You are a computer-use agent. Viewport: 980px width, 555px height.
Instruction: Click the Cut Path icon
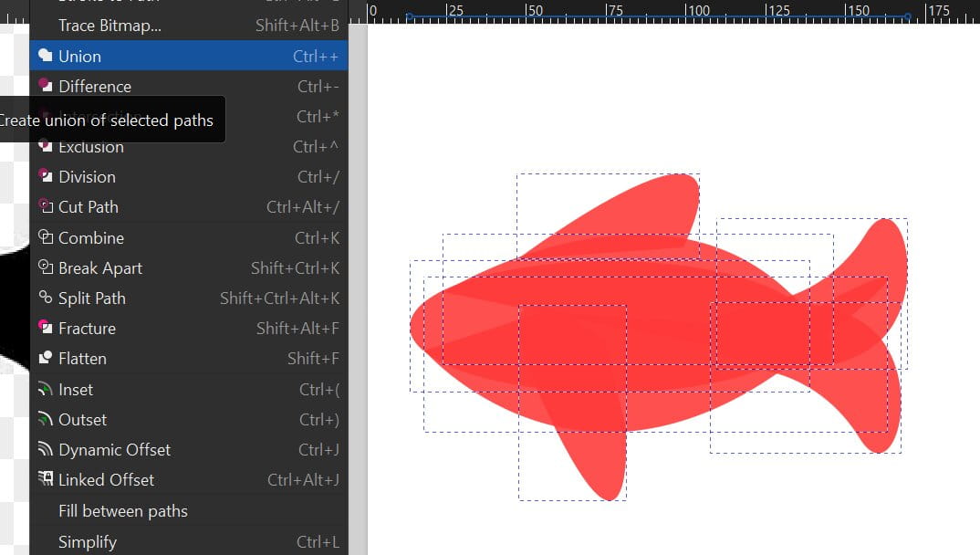pos(45,205)
